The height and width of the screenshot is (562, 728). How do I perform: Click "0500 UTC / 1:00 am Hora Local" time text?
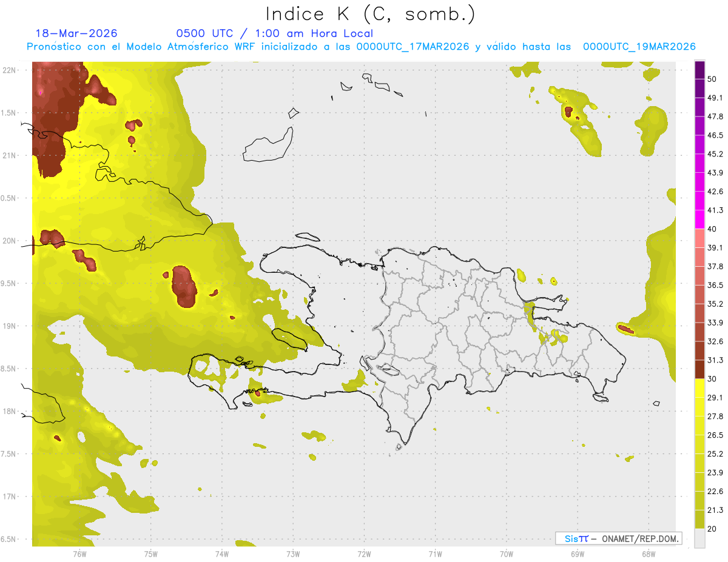tap(274, 33)
